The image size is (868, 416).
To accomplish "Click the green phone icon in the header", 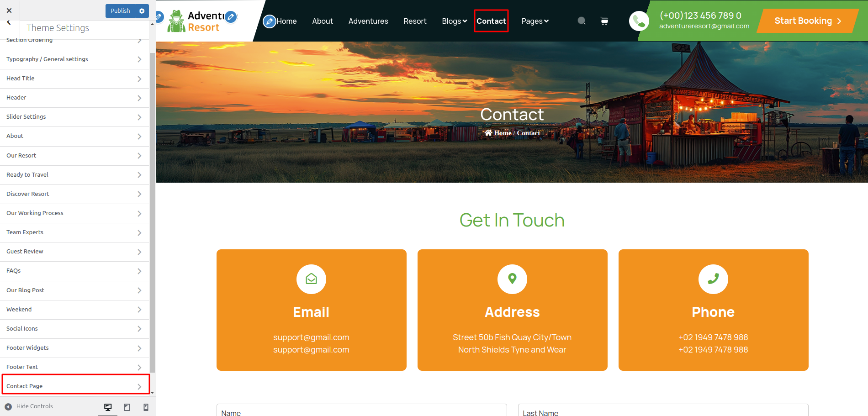I will [x=639, y=21].
